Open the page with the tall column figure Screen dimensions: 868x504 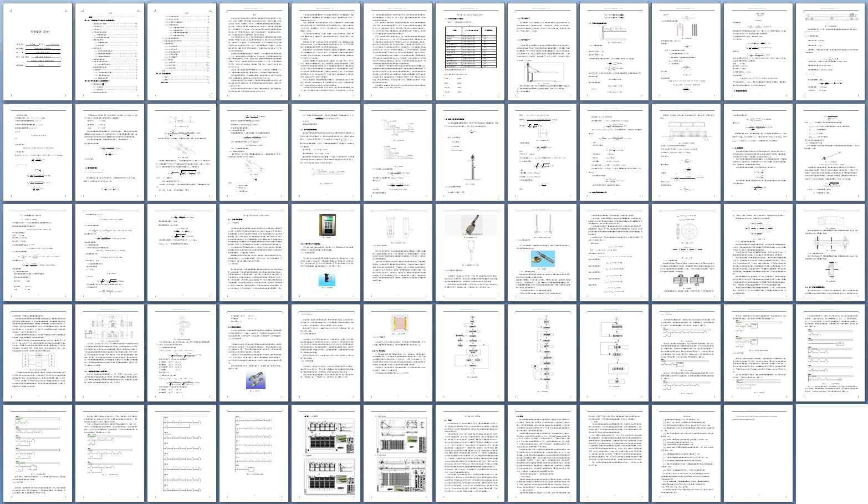point(470,152)
